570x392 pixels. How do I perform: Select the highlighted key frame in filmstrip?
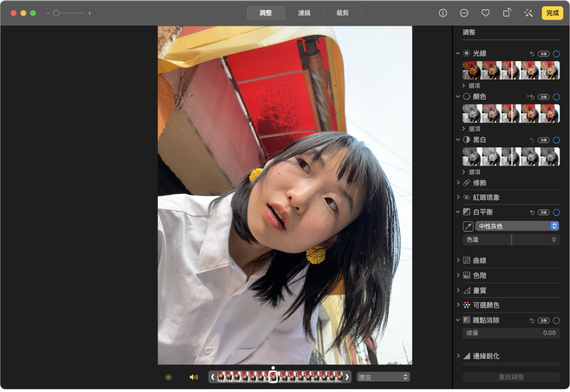point(273,377)
